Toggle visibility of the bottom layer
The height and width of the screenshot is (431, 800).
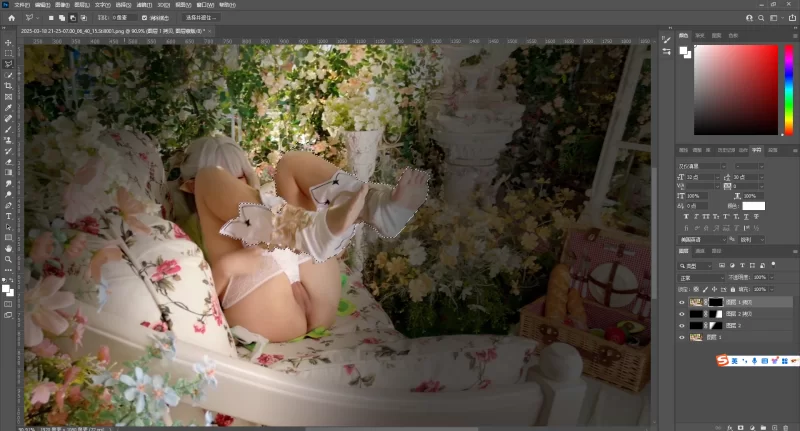(682, 338)
